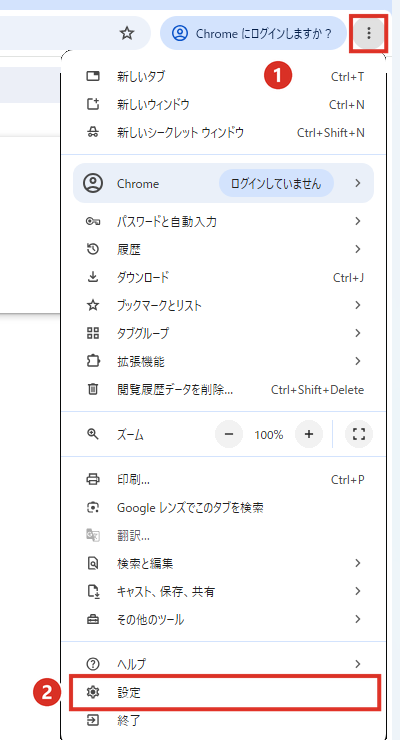Bookmark this page with the star icon
Screen dimensions: 400x740
(x=126, y=33)
